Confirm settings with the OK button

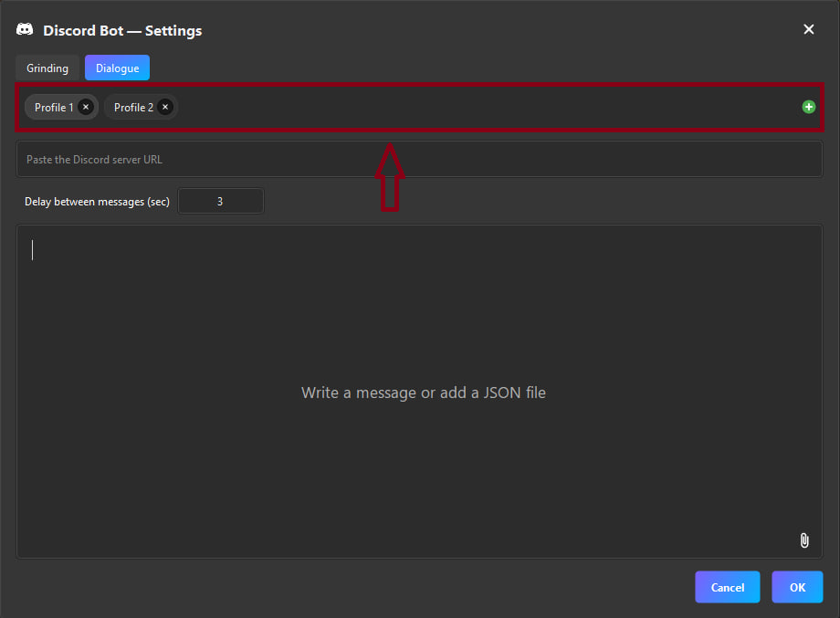pyautogui.click(x=796, y=587)
